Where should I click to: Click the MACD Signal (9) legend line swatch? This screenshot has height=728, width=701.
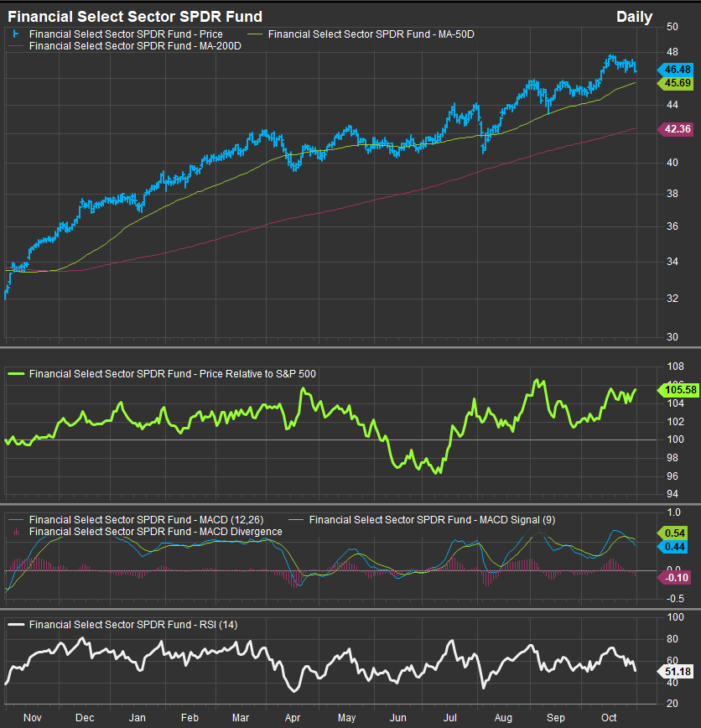coord(296,520)
